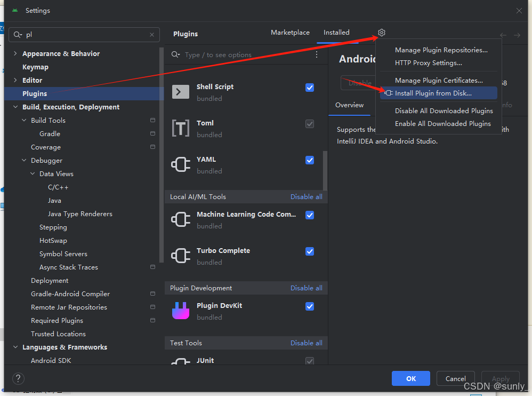Collapse the Build Tools node
The width and height of the screenshot is (532, 396).
coord(24,120)
